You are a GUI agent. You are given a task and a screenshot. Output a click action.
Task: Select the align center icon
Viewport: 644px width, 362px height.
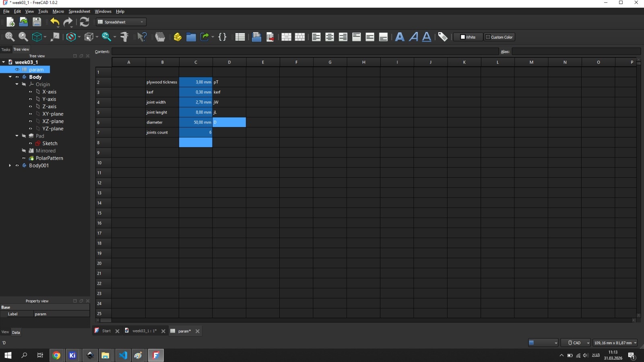point(330,37)
